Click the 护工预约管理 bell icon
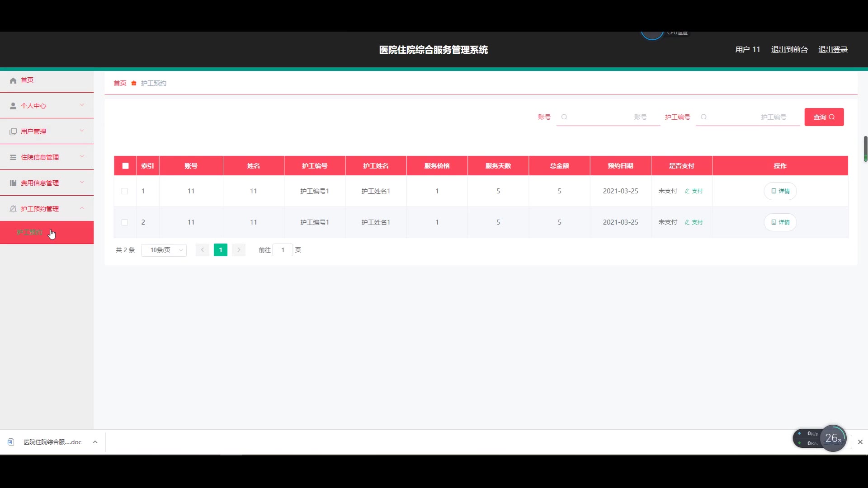Screen dimensions: 868x488 [13, 209]
